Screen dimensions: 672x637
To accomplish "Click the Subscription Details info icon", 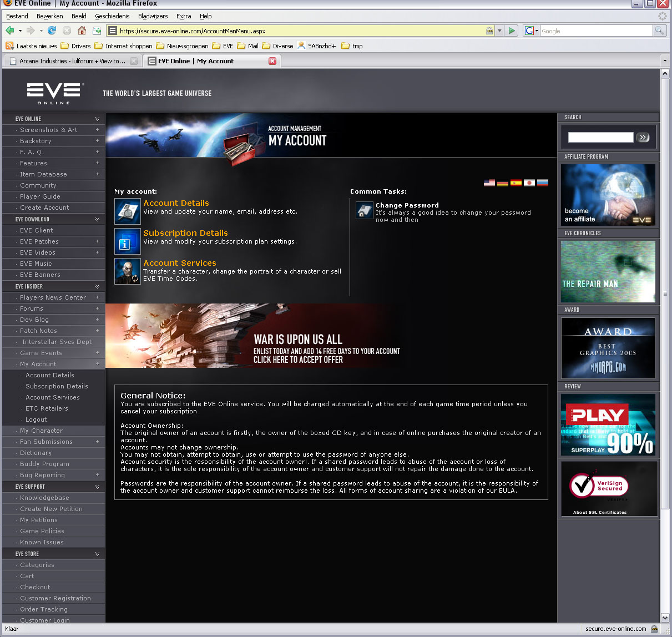I will [128, 241].
